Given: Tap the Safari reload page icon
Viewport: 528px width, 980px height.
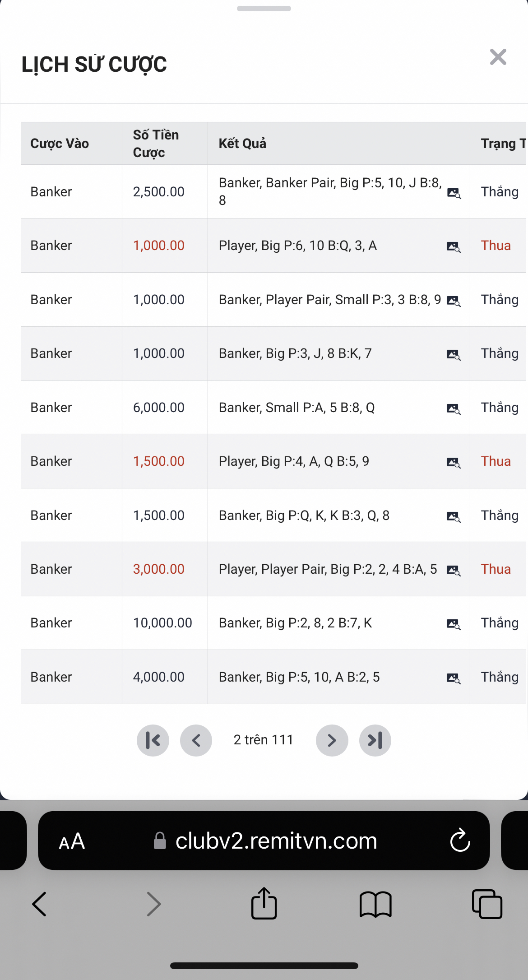Looking at the screenshot, I should [460, 841].
